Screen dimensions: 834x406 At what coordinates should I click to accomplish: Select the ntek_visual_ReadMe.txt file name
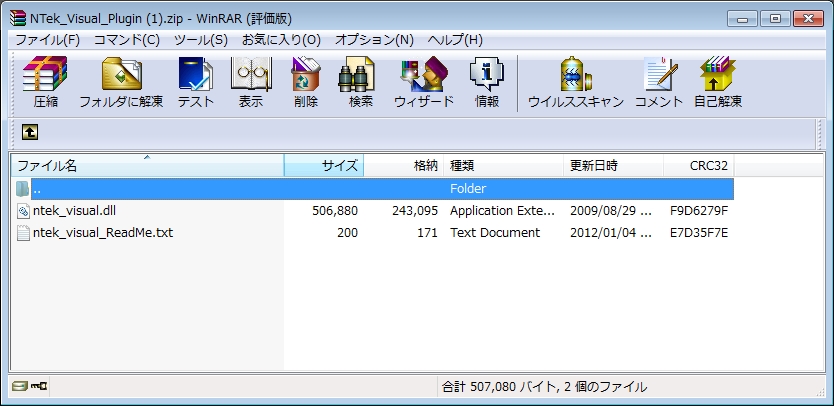pyautogui.click(x=103, y=233)
